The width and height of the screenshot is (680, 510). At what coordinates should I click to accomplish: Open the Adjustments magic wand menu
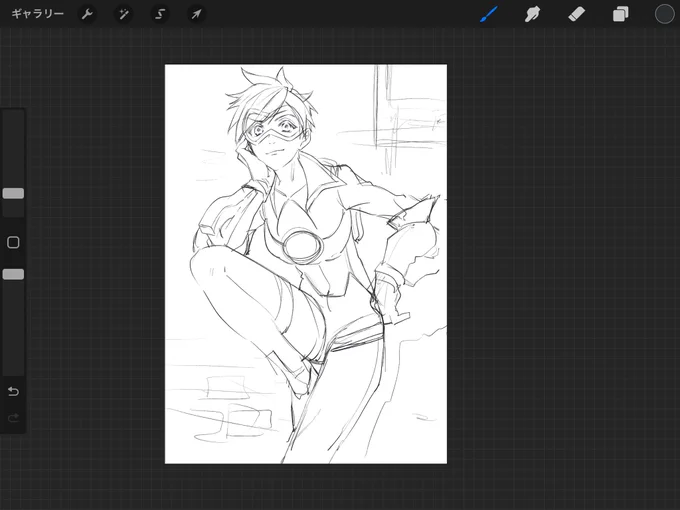124,14
